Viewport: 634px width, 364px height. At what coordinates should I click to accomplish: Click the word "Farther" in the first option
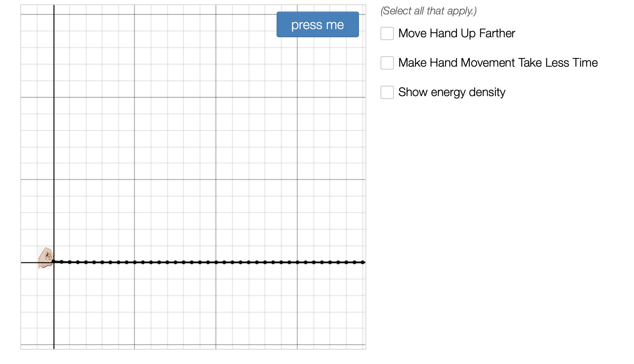pos(497,33)
